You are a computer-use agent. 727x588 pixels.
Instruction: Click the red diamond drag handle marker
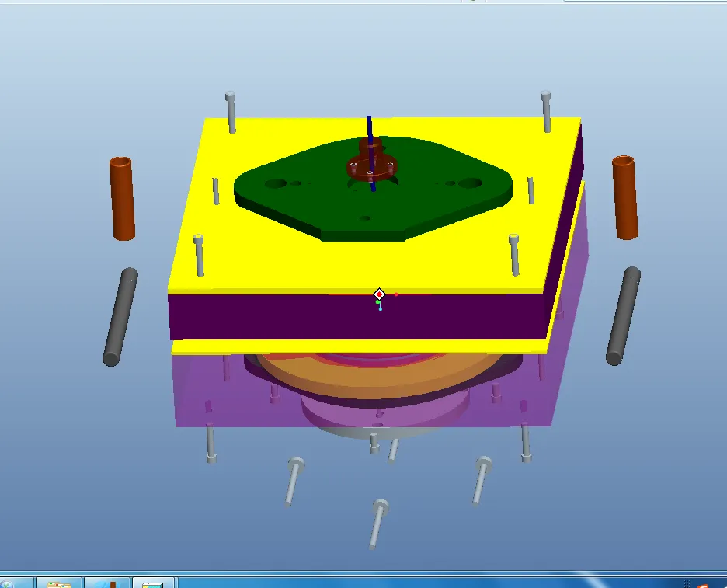click(x=379, y=294)
